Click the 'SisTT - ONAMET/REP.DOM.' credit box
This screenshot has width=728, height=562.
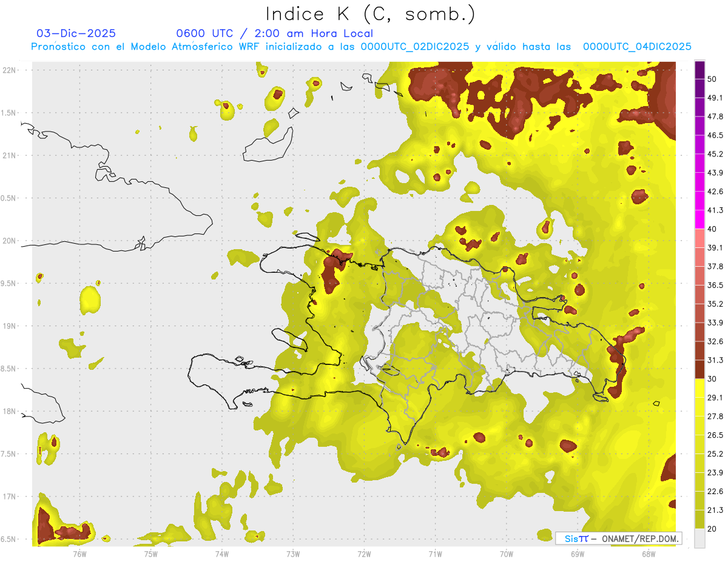(618, 538)
